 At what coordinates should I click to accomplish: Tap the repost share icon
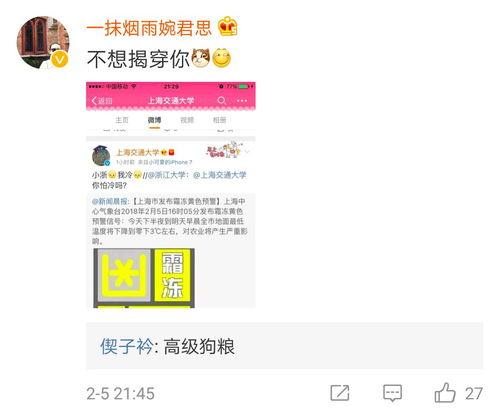340,393
